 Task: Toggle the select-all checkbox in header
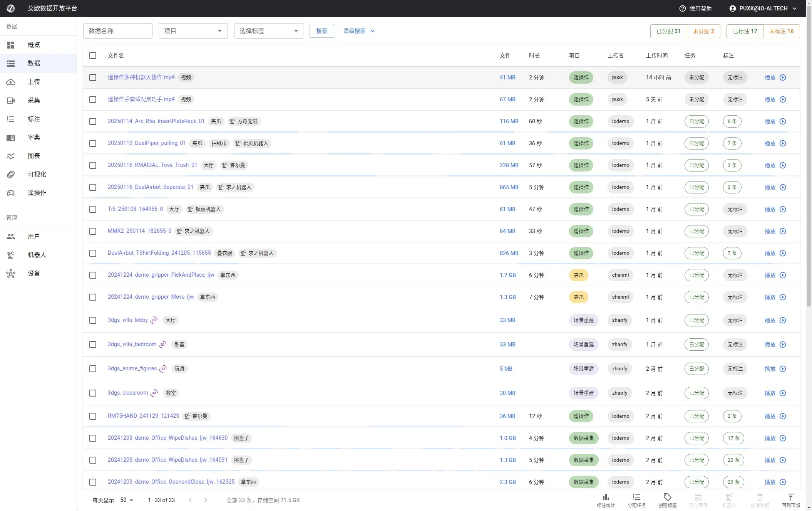coord(93,55)
